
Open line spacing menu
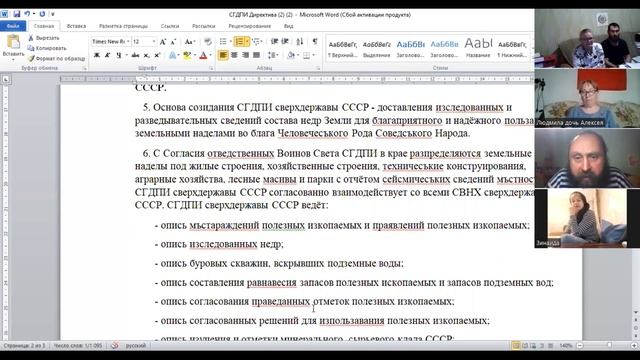pyautogui.click(x=273, y=55)
